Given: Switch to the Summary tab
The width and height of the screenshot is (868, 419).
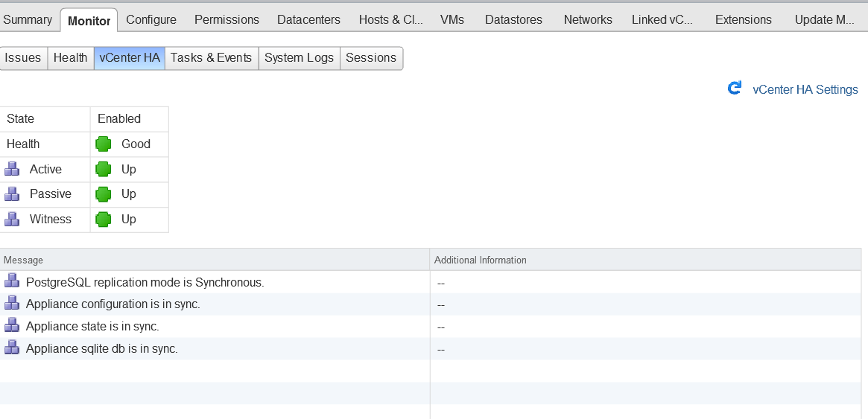Looking at the screenshot, I should pos(28,20).
